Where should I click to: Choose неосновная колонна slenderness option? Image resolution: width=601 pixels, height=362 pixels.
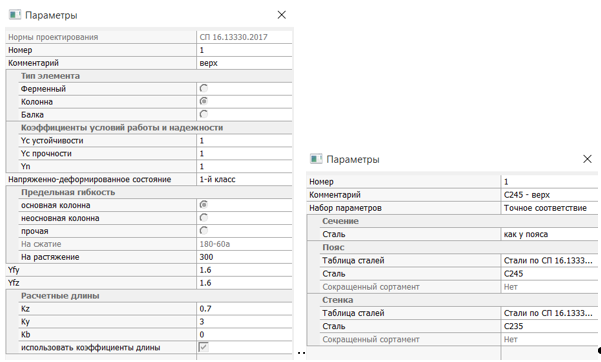204,218
